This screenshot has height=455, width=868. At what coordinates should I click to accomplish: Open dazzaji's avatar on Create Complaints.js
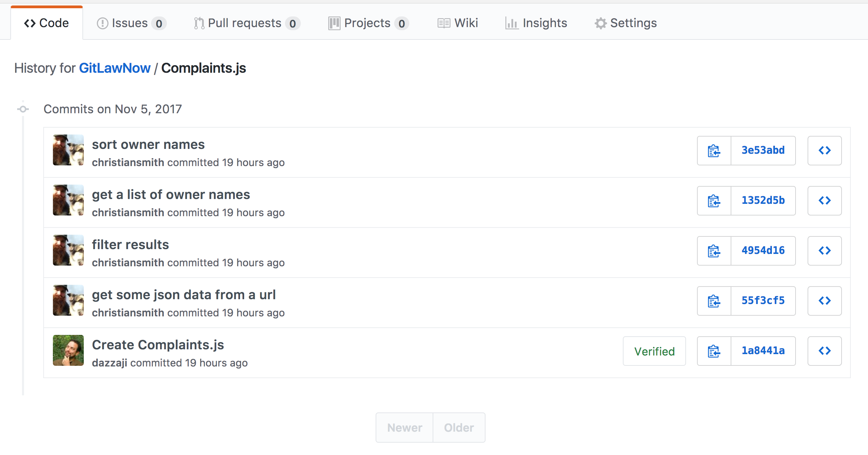click(68, 350)
